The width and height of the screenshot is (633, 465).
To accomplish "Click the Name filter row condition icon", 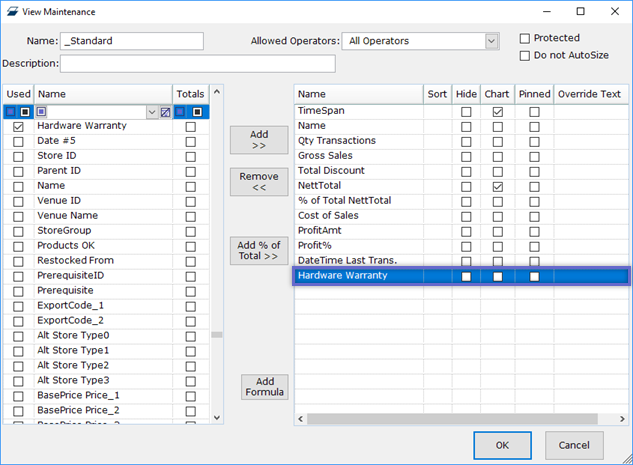I will pos(42,112).
